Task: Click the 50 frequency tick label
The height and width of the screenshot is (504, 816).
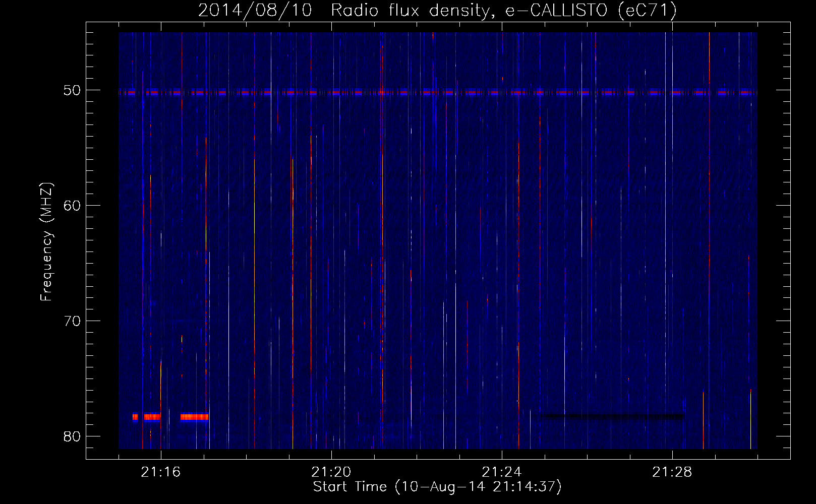Action: coord(72,90)
